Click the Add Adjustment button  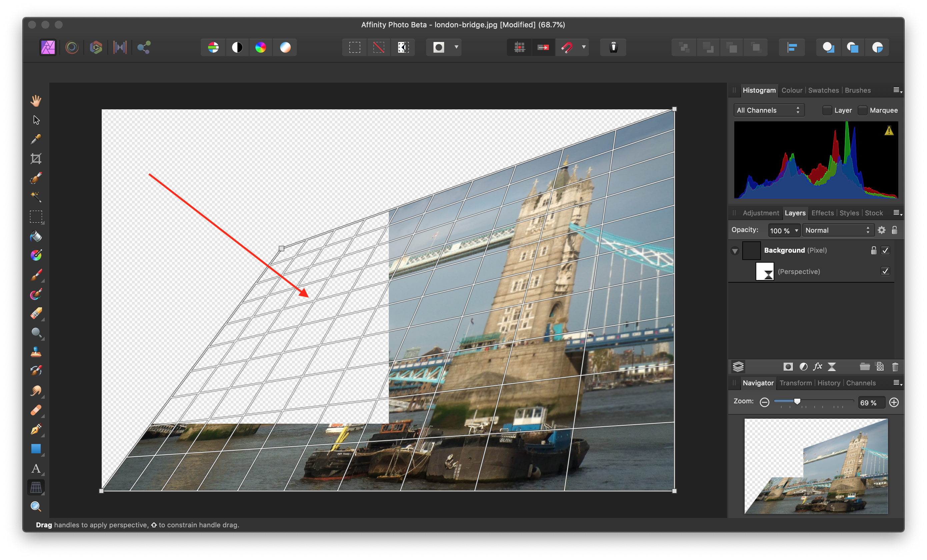tap(801, 366)
